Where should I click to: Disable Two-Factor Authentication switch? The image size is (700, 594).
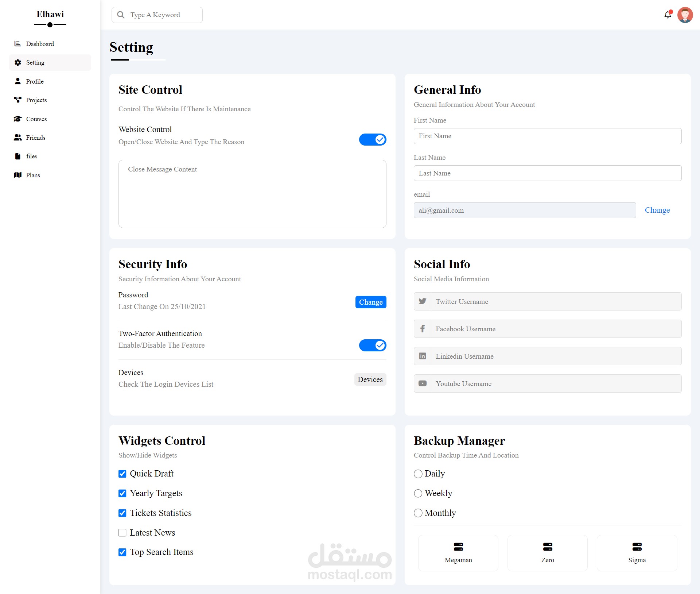coord(373,345)
